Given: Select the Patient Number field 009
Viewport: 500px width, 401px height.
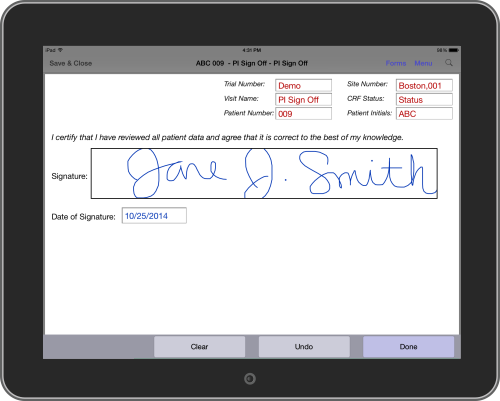Looking at the screenshot, I should point(303,113).
